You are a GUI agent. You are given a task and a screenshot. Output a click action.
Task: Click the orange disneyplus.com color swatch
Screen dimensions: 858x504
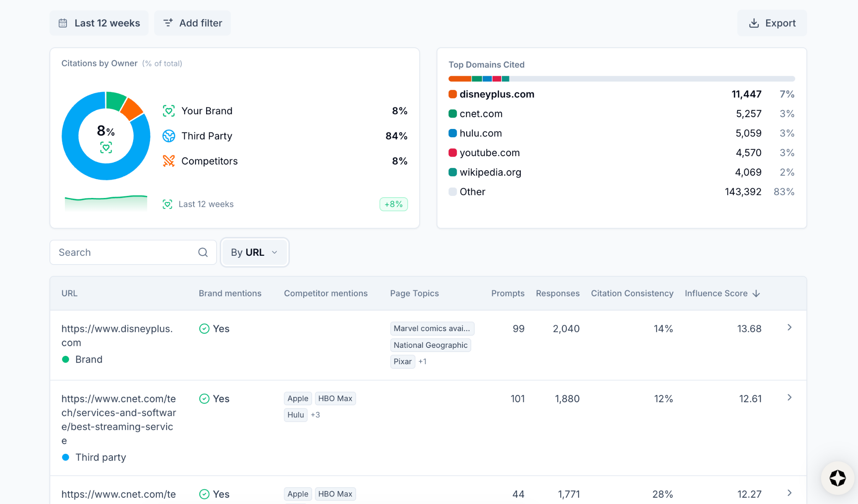tap(452, 94)
